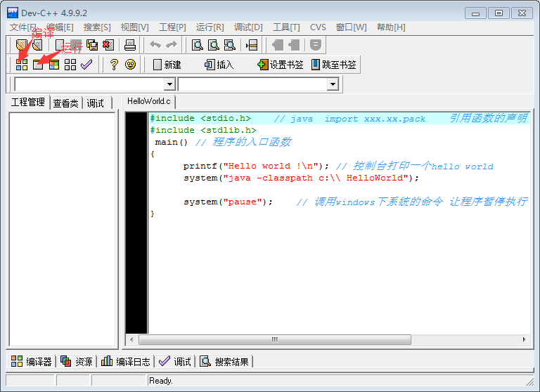Open the 运行[R] menu
The image size is (540, 392).
coord(210,27)
